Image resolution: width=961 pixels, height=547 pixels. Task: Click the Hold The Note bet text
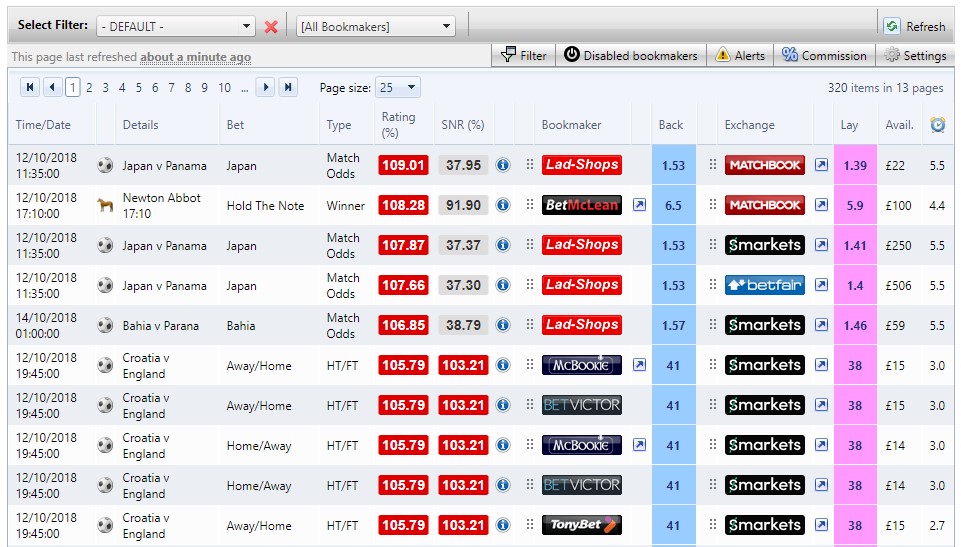pyautogui.click(x=265, y=206)
